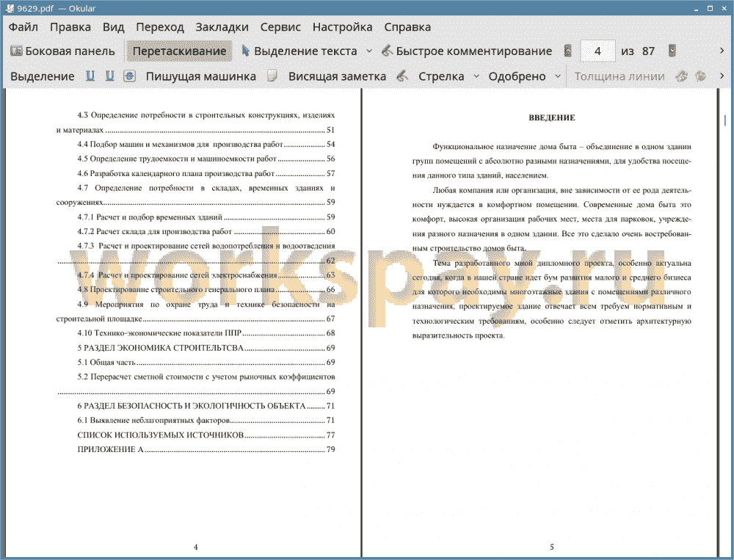Click the first icon right after Толщина линии
Viewport: 734px width, 560px height.
(x=681, y=76)
